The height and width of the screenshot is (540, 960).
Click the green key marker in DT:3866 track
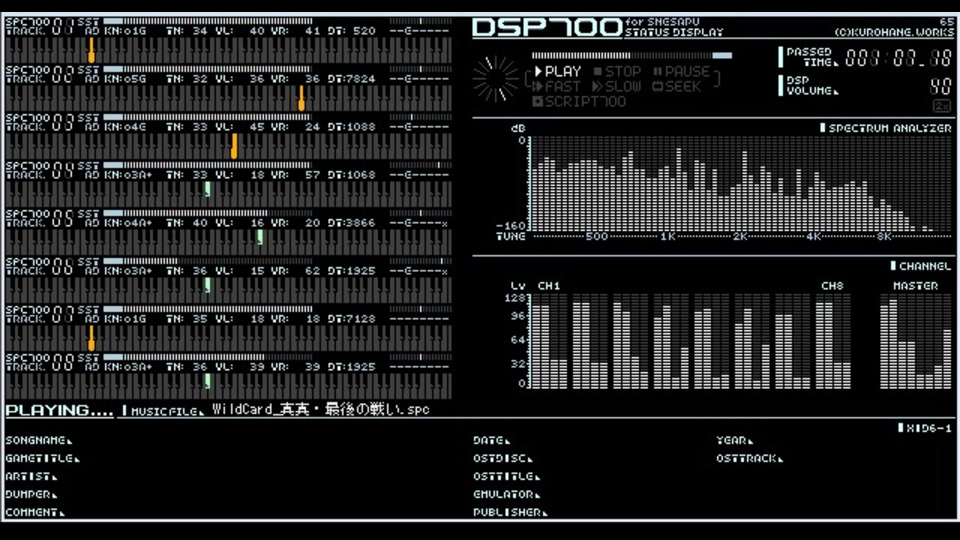point(260,237)
